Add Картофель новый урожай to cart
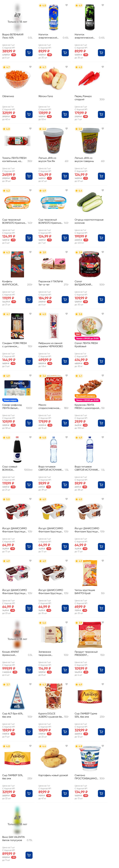 65,793
